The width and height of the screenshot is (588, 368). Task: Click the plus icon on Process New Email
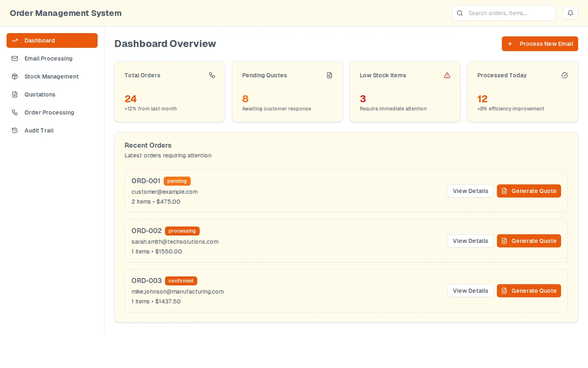(x=510, y=44)
